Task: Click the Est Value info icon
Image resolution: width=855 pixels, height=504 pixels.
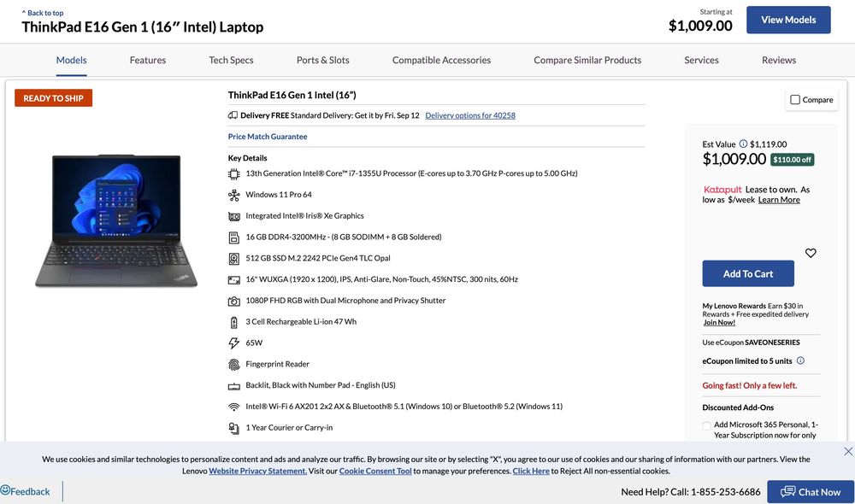Action: tap(743, 144)
